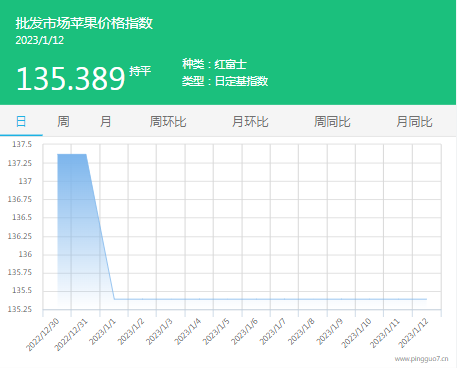Viewport: 457px width, 368px height.
Task: Click the y-axis label 135.75
Action: [x=20, y=272]
